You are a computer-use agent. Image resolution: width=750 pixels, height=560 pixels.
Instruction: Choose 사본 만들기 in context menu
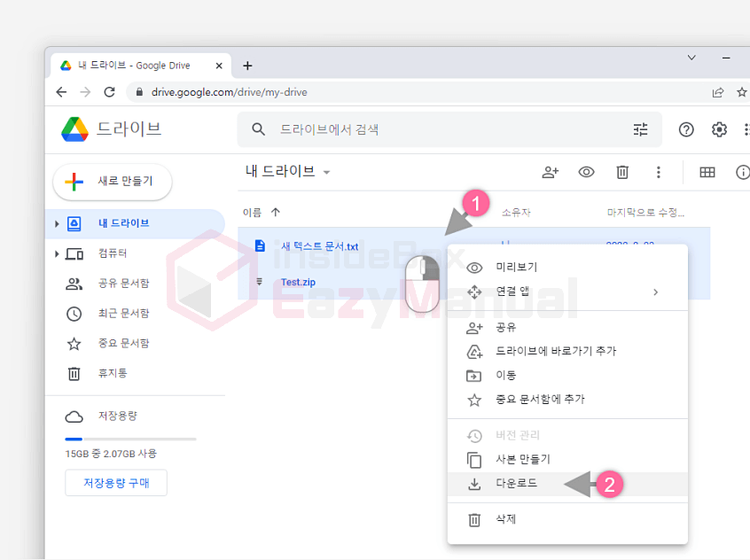pos(567,460)
